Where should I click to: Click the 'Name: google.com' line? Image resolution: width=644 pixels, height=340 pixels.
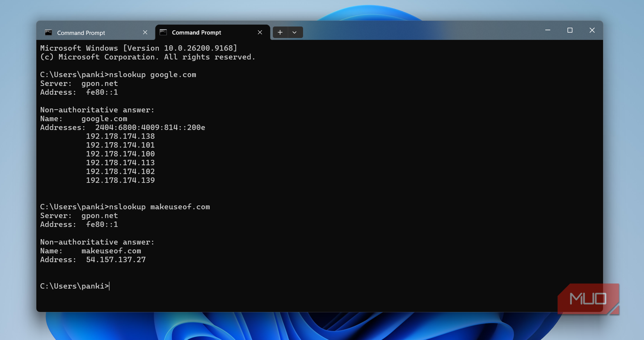tap(84, 119)
